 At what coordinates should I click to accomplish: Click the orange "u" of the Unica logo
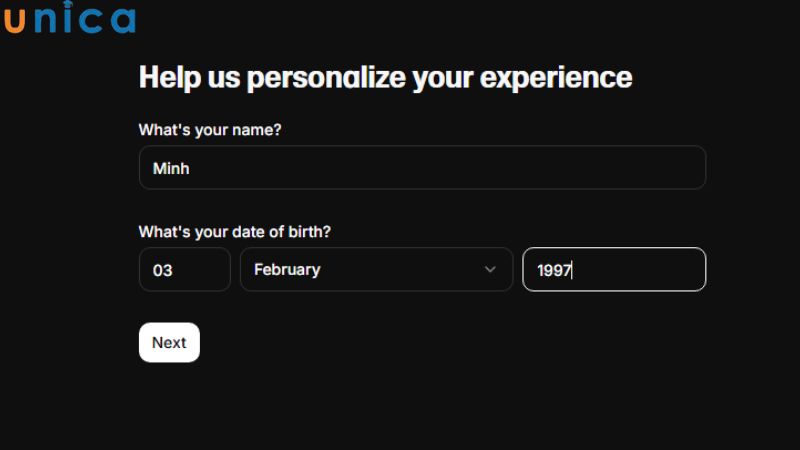14,20
